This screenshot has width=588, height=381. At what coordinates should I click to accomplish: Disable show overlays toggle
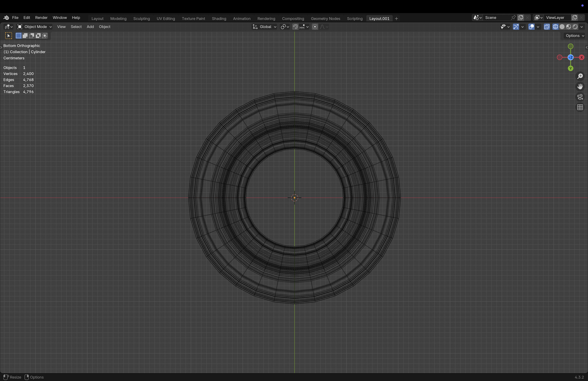(531, 27)
